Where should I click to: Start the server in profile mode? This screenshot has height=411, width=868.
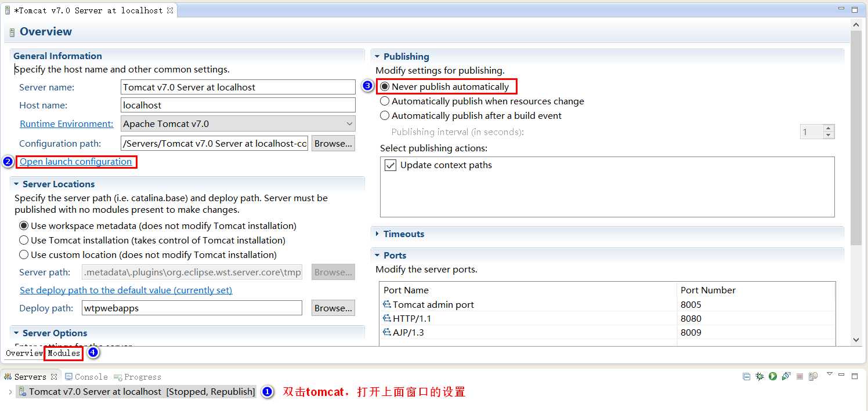786,376
